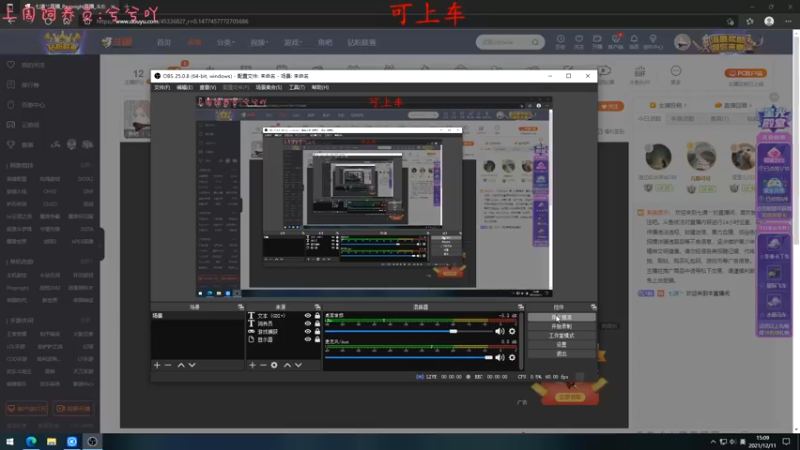Open gear settings for 麦克风/Aux channel
This screenshot has height=450, width=800.
pos(512,358)
